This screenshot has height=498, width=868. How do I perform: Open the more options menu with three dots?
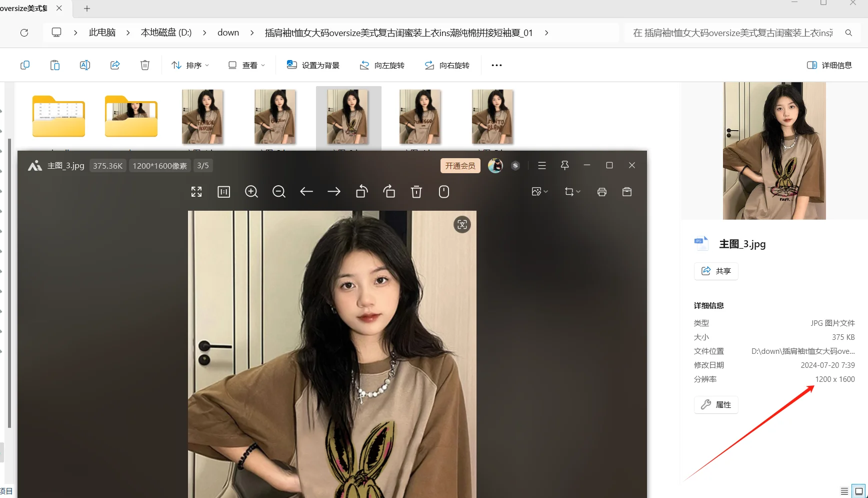click(x=496, y=65)
